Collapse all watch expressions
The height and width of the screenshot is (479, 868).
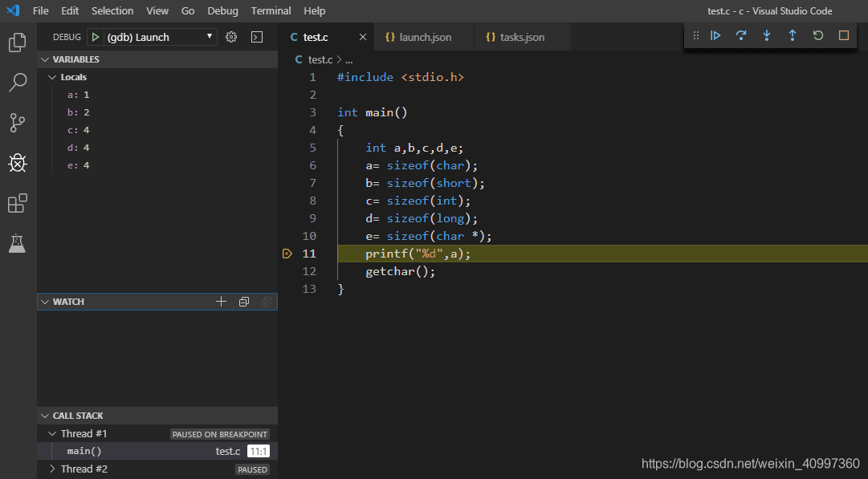243,302
